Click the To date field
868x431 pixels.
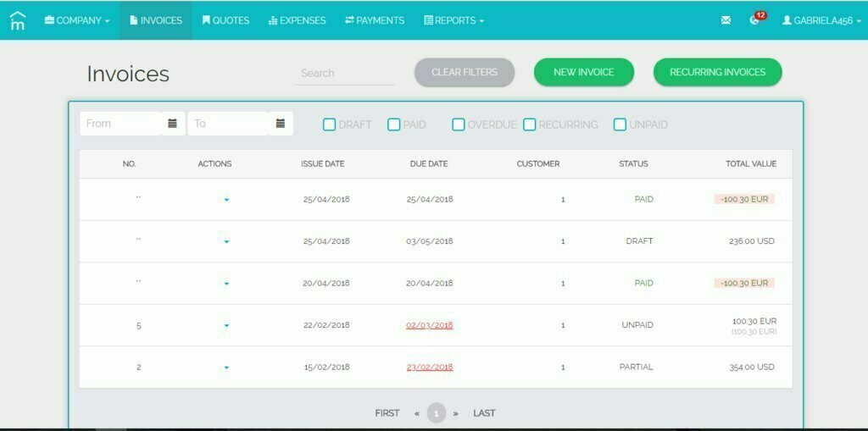tap(228, 124)
